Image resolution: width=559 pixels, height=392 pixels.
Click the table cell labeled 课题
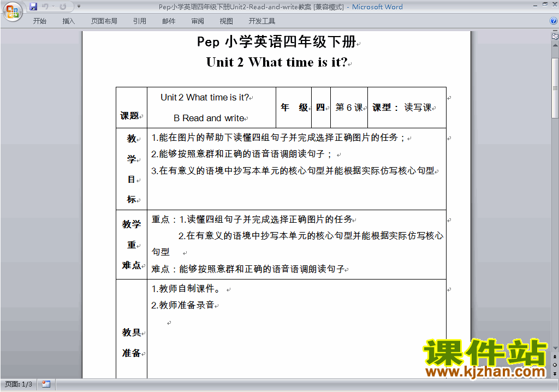pyautogui.click(x=132, y=108)
